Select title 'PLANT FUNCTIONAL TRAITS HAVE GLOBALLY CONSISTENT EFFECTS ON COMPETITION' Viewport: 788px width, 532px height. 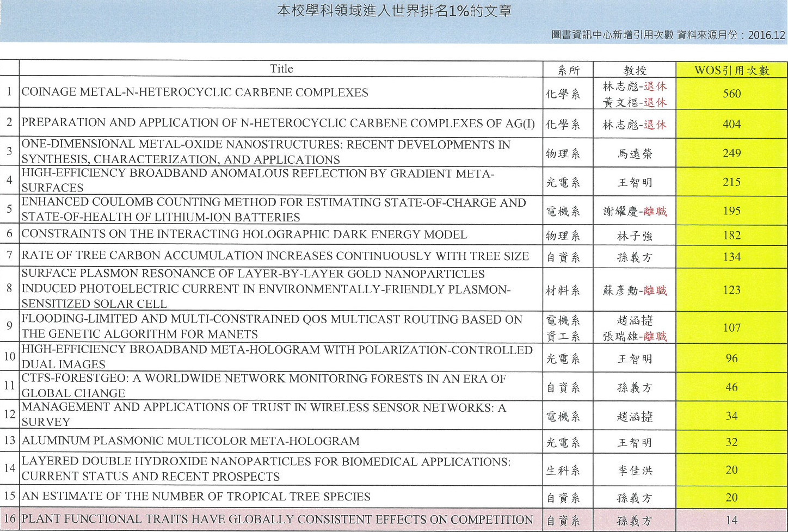[277, 519]
